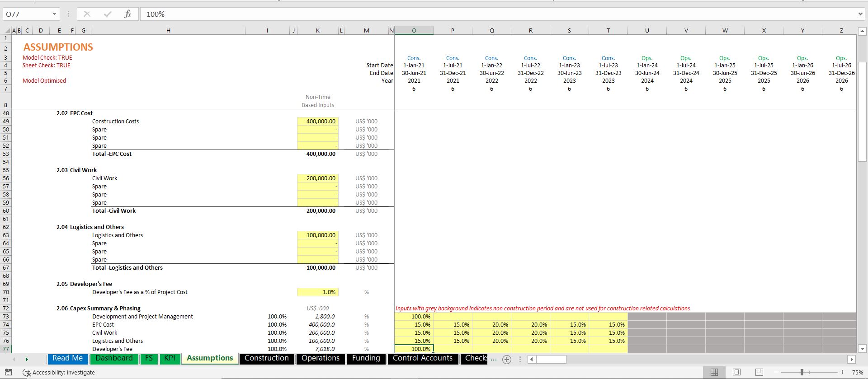868x379 pixels.
Task: Click the tab bar split handle dots
Action: (x=520, y=360)
